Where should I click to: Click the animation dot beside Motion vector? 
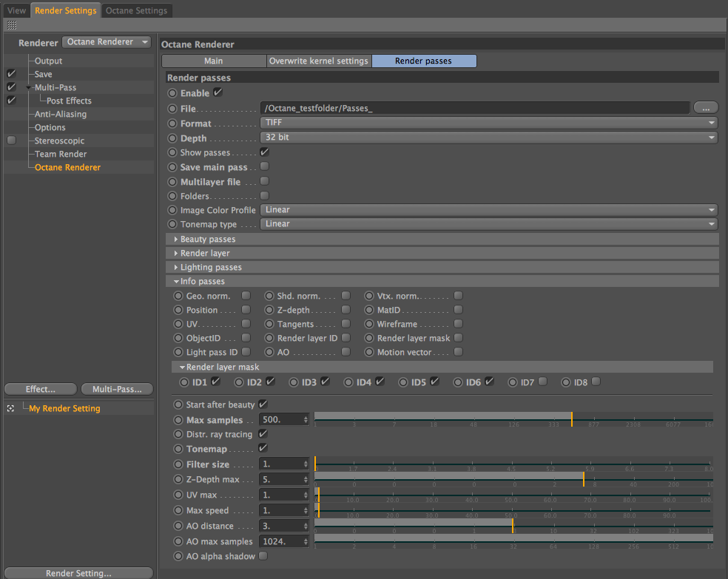(369, 352)
